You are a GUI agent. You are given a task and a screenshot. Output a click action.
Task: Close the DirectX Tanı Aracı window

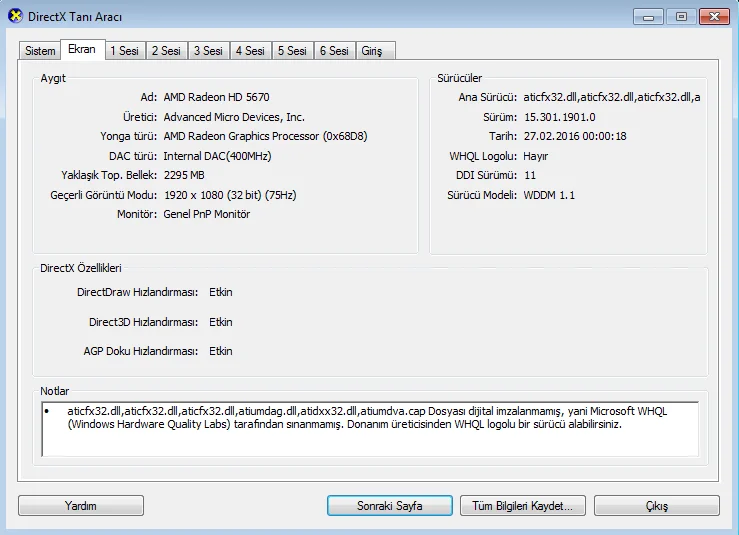[714, 17]
